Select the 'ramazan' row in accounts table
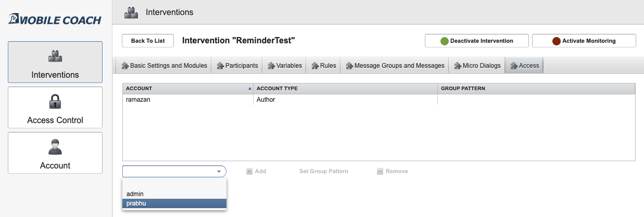This screenshot has height=217, width=644. pyautogui.click(x=187, y=100)
